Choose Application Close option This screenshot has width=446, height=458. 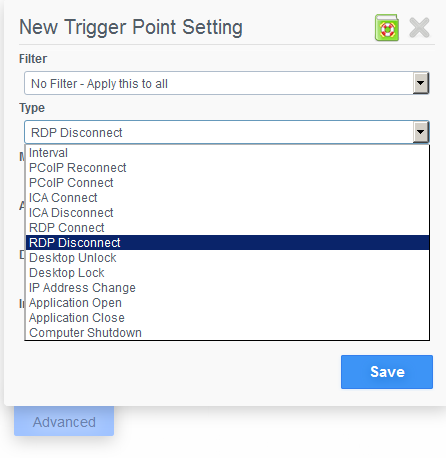227,318
